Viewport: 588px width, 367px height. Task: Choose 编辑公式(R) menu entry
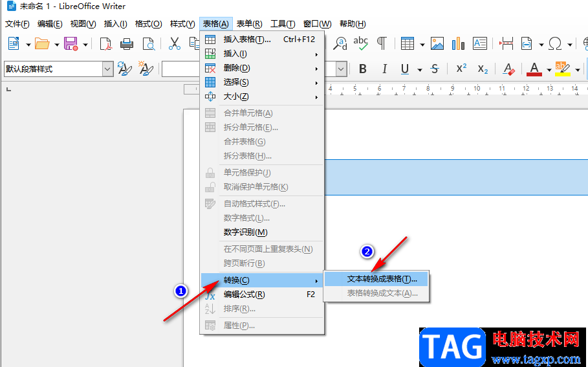(x=262, y=295)
